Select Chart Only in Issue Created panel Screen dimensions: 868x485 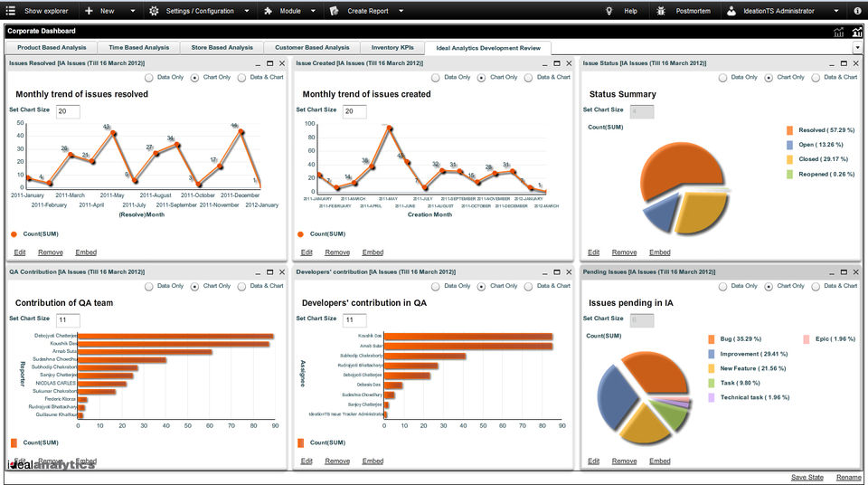pos(482,78)
